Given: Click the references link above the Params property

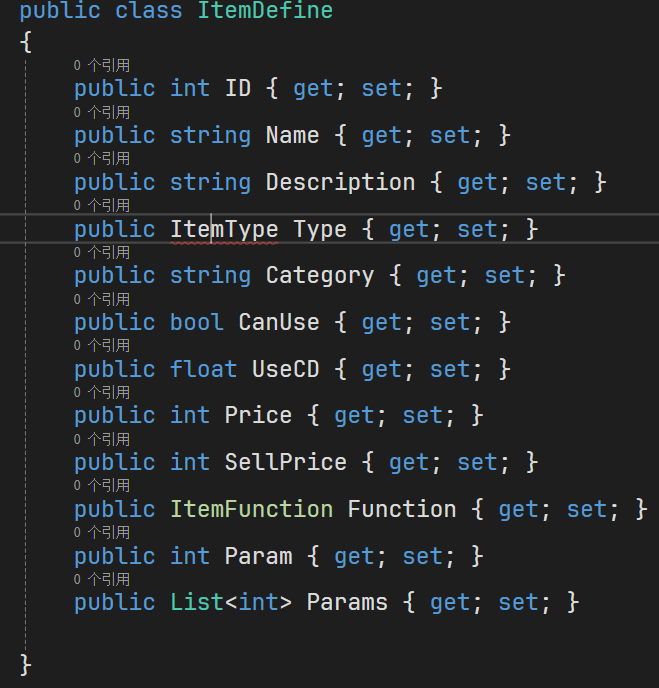Looking at the screenshot, I should [x=101, y=579].
